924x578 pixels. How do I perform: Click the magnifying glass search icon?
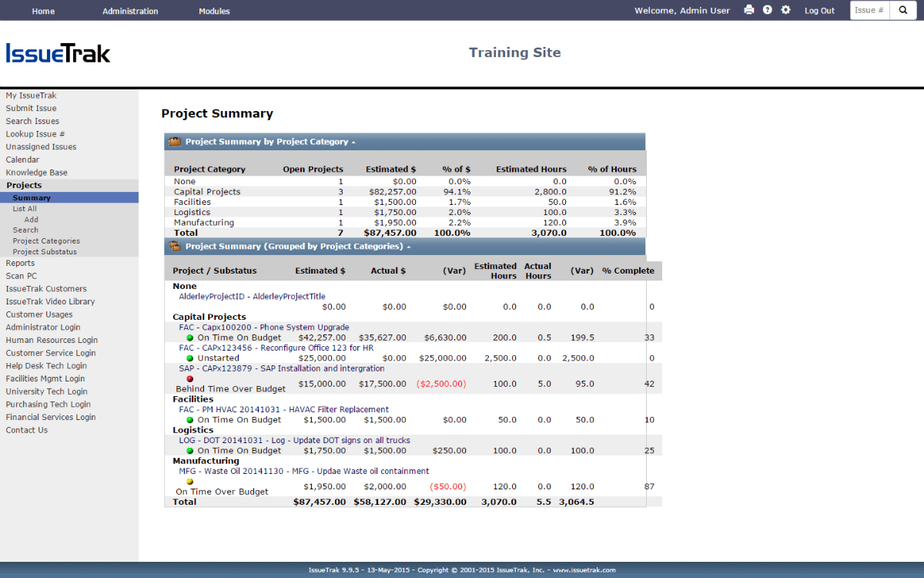pos(902,10)
